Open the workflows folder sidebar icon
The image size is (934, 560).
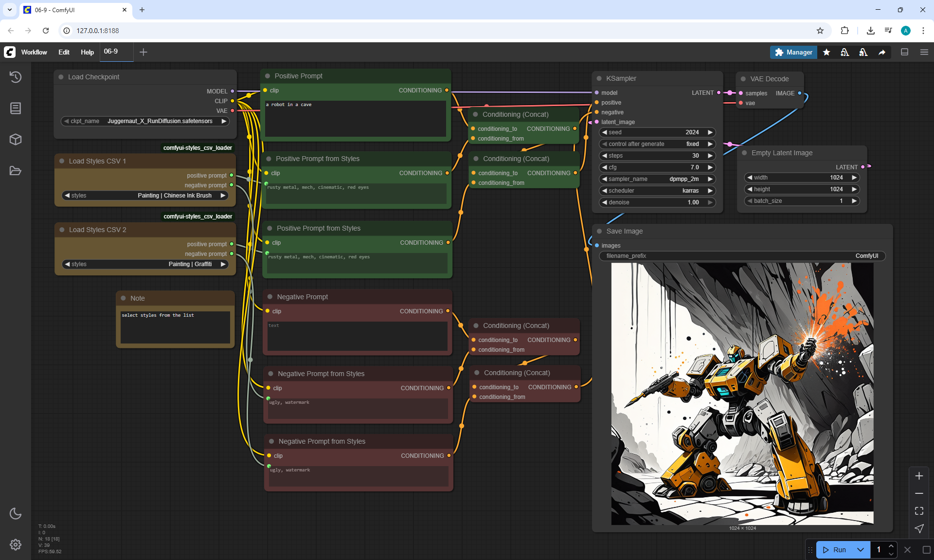[x=16, y=171]
